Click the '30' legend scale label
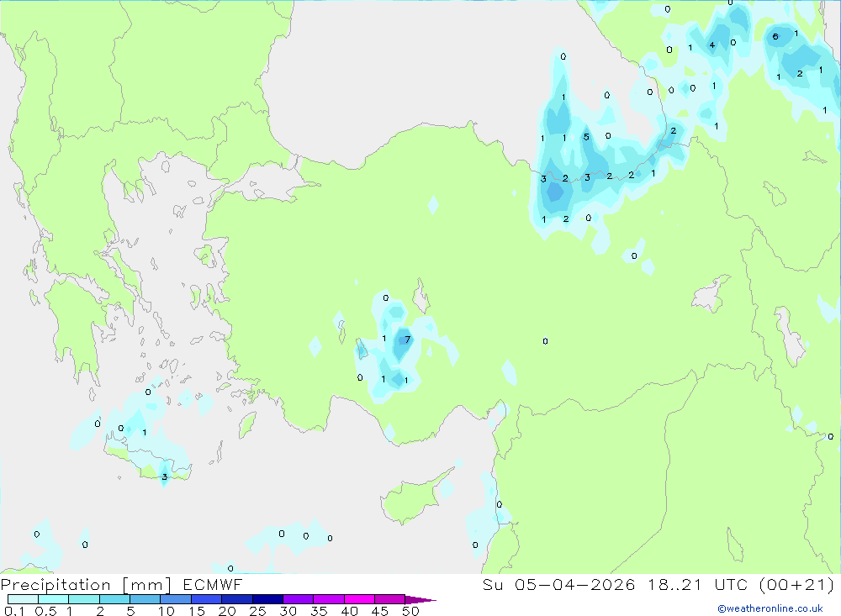The height and width of the screenshot is (616, 841). point(288,611)
